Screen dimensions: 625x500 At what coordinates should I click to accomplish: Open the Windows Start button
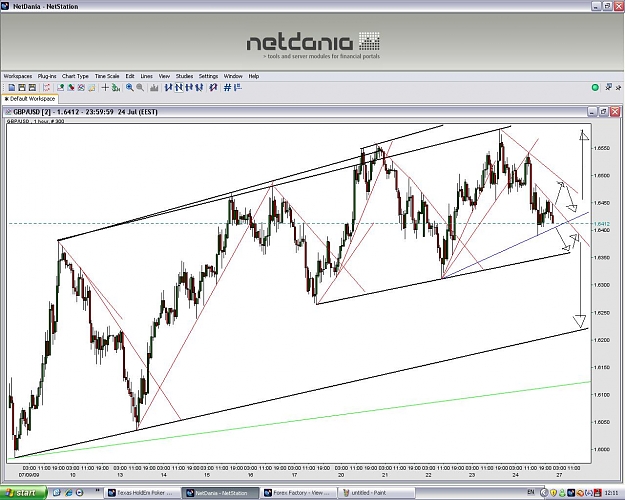tap(23, 493)
